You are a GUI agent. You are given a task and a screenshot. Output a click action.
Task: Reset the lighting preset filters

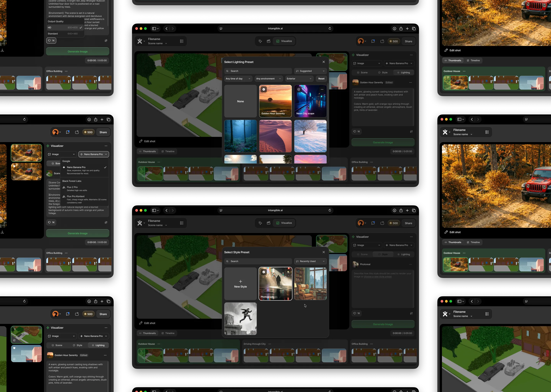(x=321, y=79)
